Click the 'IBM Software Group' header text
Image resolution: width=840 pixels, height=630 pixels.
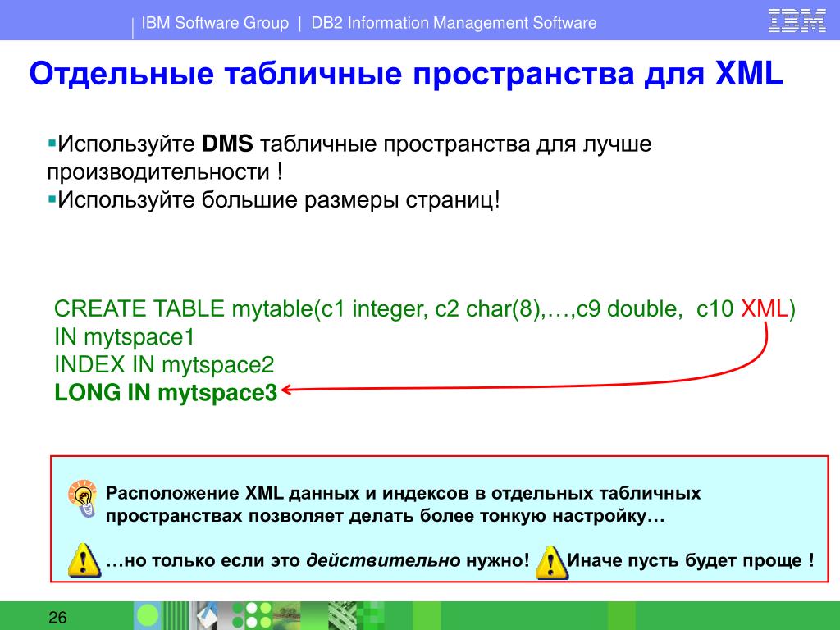215,23
